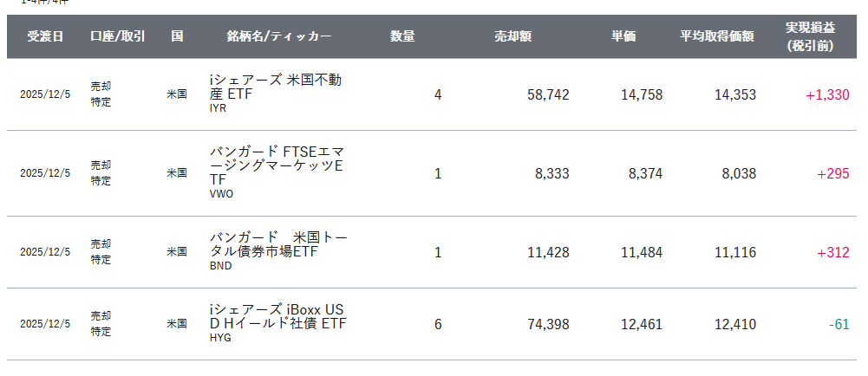Click the 口座/取引 column header
The height and width of the screenshot is (376, 868).
point(118,36)
